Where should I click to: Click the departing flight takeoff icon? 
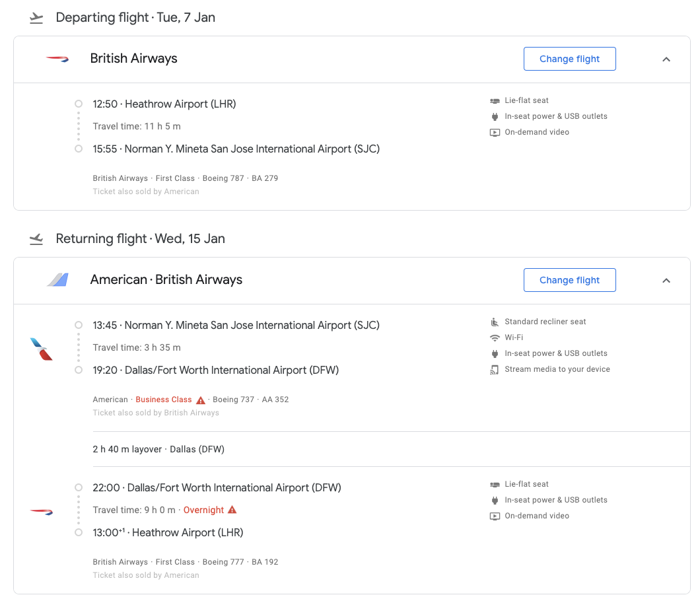36,18
